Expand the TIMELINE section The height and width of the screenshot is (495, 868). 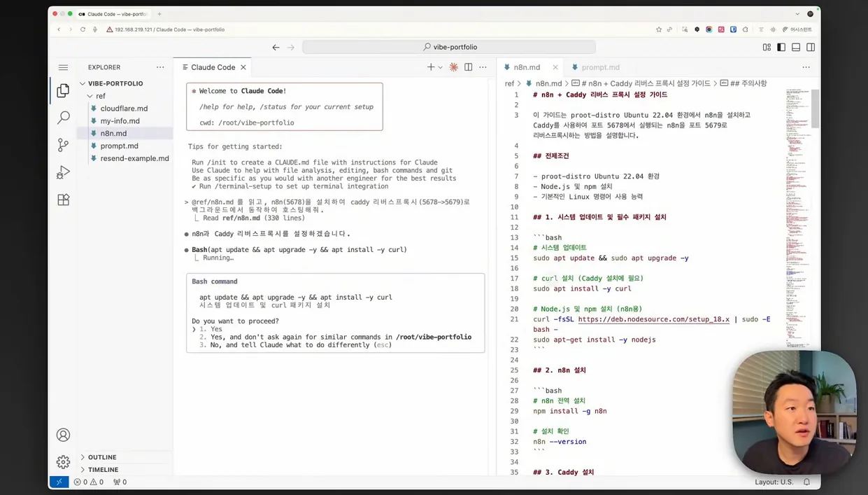click(x=103, y=470)
